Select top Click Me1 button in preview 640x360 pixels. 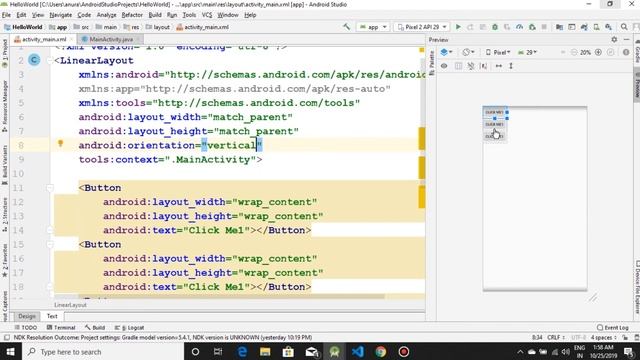(x=495, y=112)
